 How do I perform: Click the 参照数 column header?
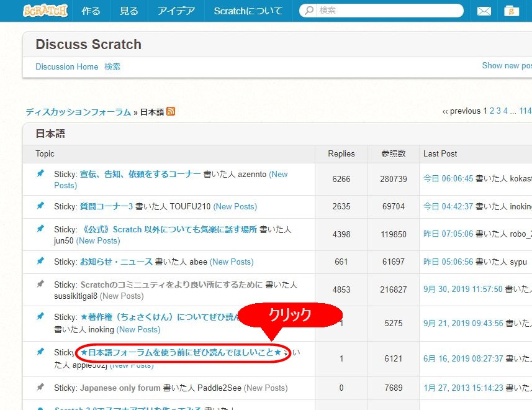coord(394,154)
